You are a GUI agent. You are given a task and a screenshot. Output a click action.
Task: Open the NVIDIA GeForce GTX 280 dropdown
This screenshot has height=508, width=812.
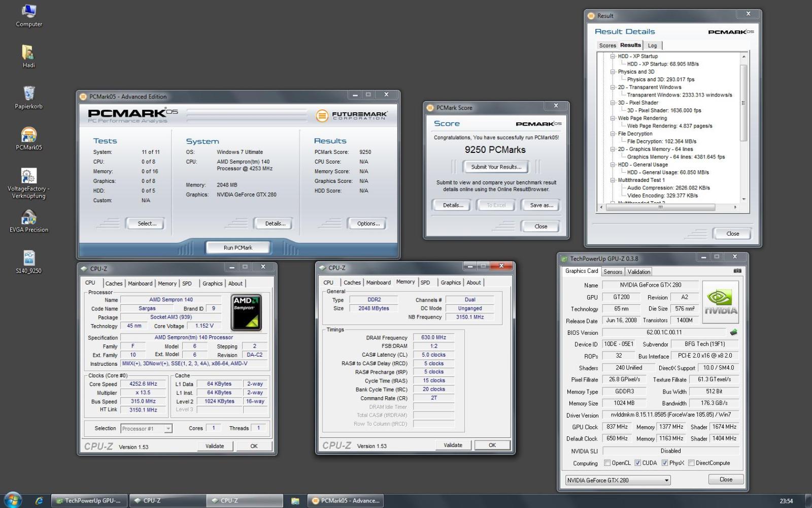(618, 480)
